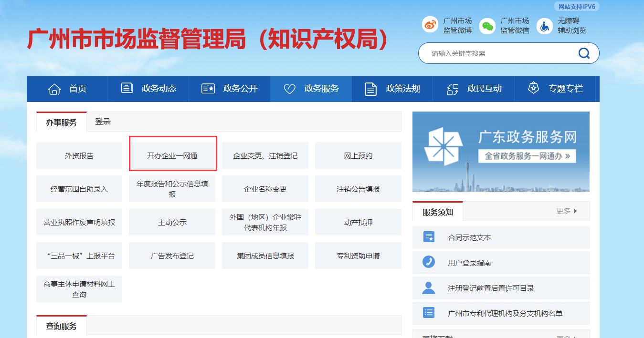The width and height of the screenshot is (644, 338).
Task: Expand 更多 next to 服务须知
Action: [567, 211]
